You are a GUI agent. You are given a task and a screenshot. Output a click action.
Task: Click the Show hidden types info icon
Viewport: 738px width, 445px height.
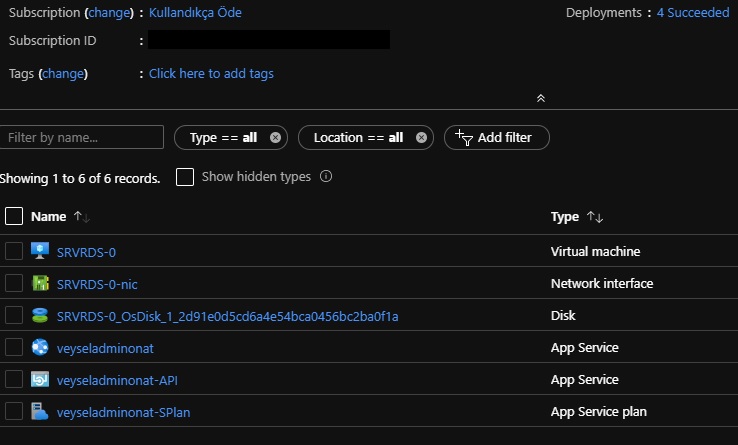pos(326,177)
